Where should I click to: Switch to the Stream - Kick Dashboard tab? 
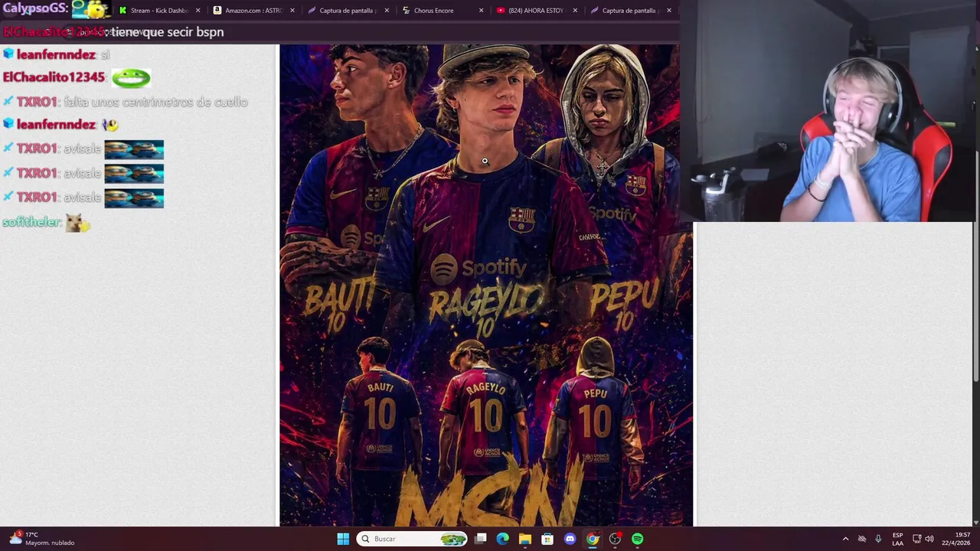point(160,11)
